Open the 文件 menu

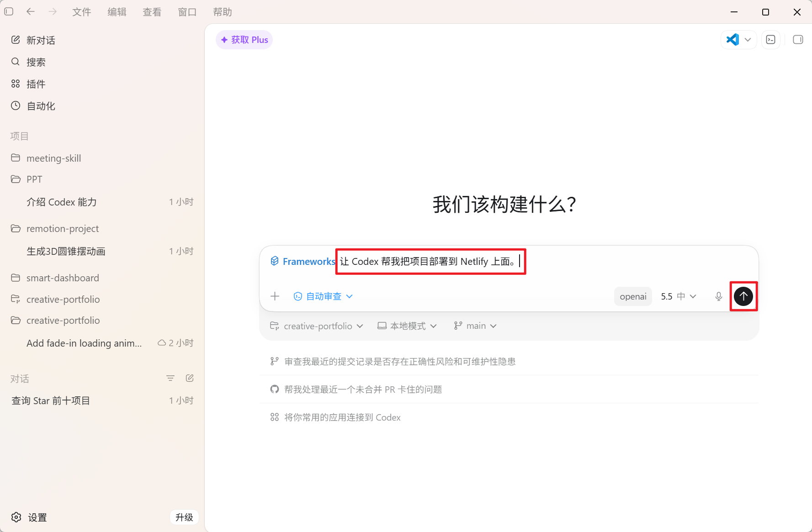[82, 12]
